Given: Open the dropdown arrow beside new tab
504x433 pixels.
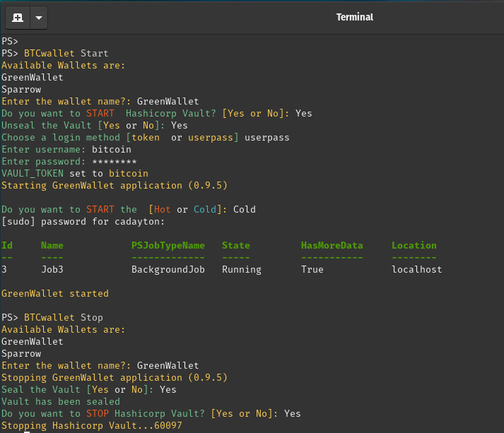Looking at the screenshot, I should [x=37, y=17].
